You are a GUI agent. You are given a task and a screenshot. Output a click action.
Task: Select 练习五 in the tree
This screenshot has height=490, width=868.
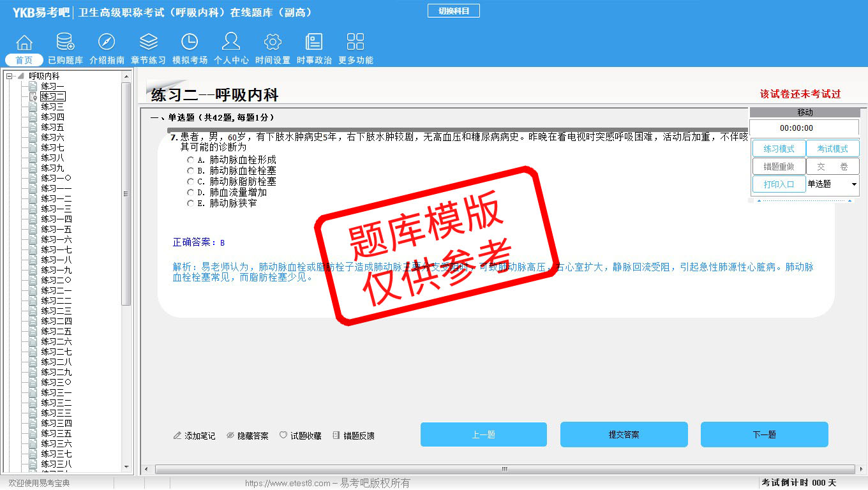click(52, 127)
